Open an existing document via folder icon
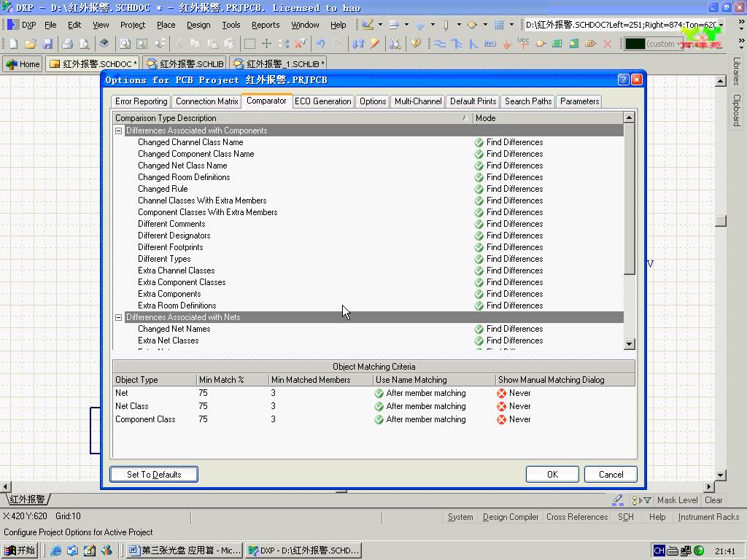 (31, 44)
